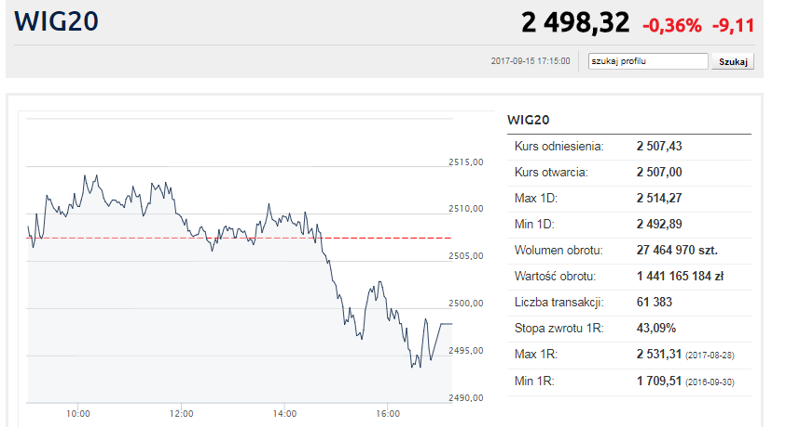Viewport: 786px width, 427px height.
Task: Click the red dashed reference line on chart
Action: 239,238
